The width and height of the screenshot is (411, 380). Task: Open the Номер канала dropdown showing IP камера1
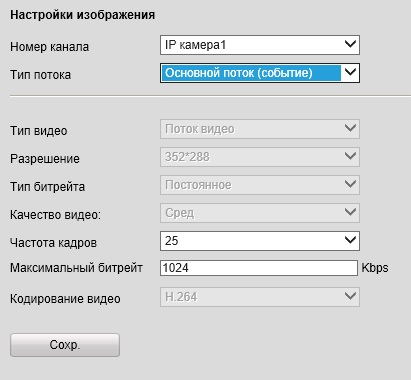click(x=260, y=45)
